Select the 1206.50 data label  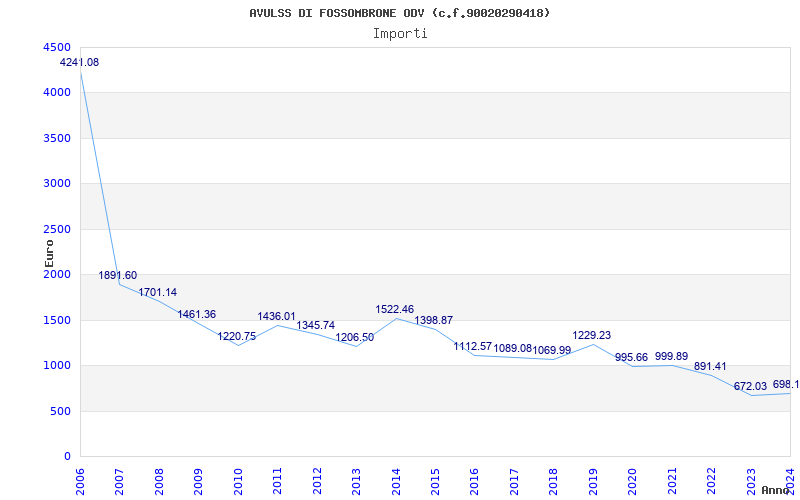[355, 338]
